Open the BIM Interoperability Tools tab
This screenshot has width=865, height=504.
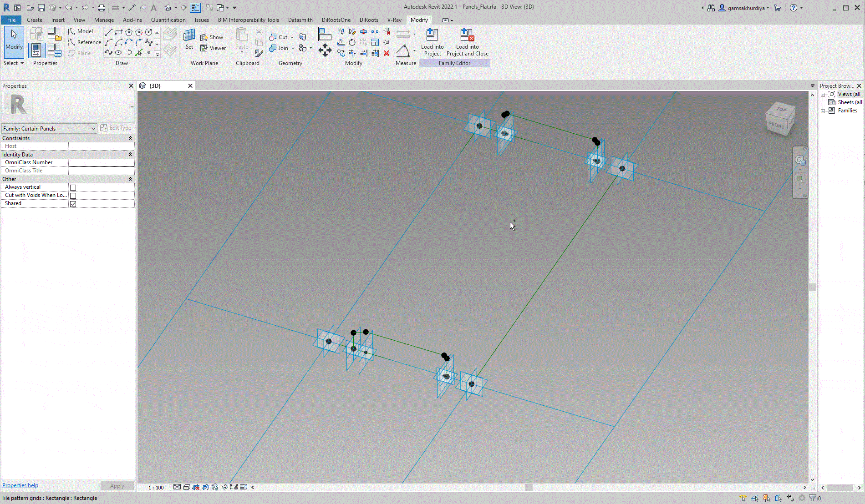coord(248,20)
